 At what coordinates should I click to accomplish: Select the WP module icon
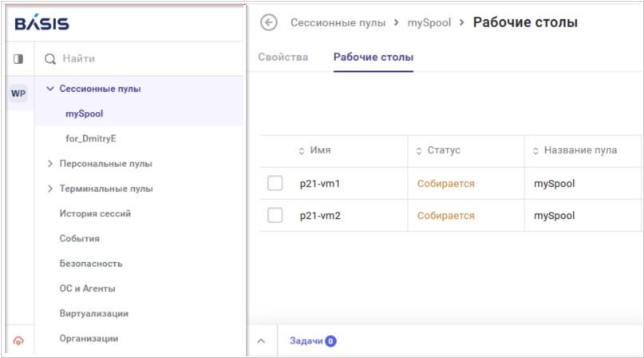pos(18,93)
